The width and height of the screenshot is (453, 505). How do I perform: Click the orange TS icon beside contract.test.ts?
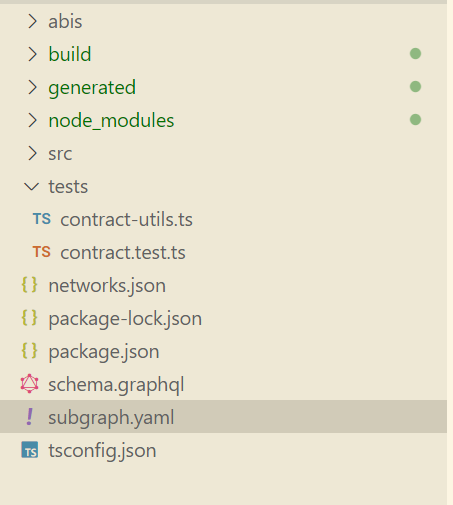pyautogui.click(x=42, y=252)
